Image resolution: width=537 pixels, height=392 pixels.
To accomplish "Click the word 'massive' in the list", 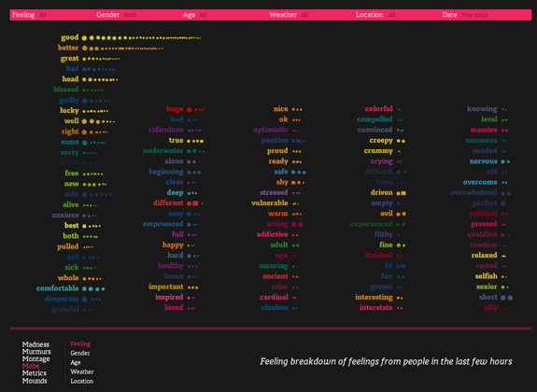I will (x=484, y=130).
